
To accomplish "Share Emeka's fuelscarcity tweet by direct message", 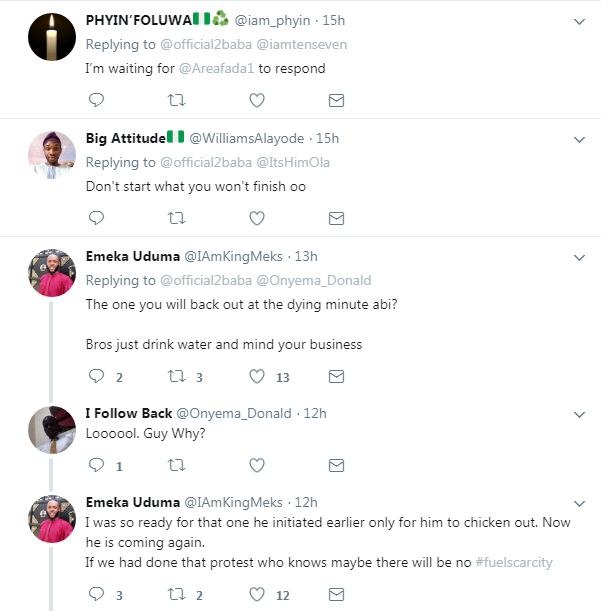I will tap(337, 594).
